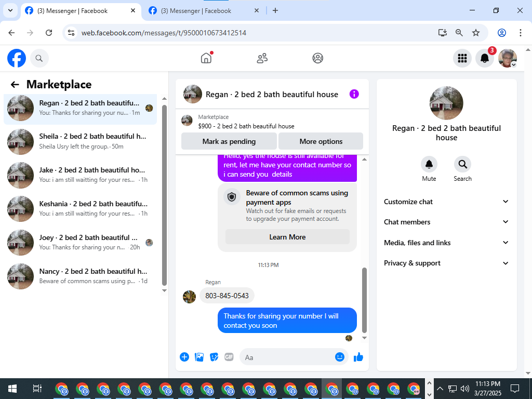The width and height of the screenshot is (532, 399).
Task: Click the chat message scrollbar thumb
Action: click(364, 300)
